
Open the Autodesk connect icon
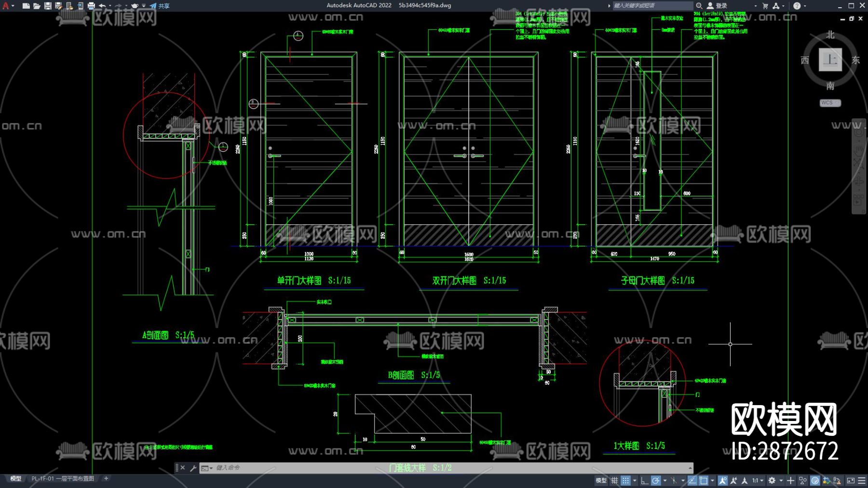tap(776, 6)
